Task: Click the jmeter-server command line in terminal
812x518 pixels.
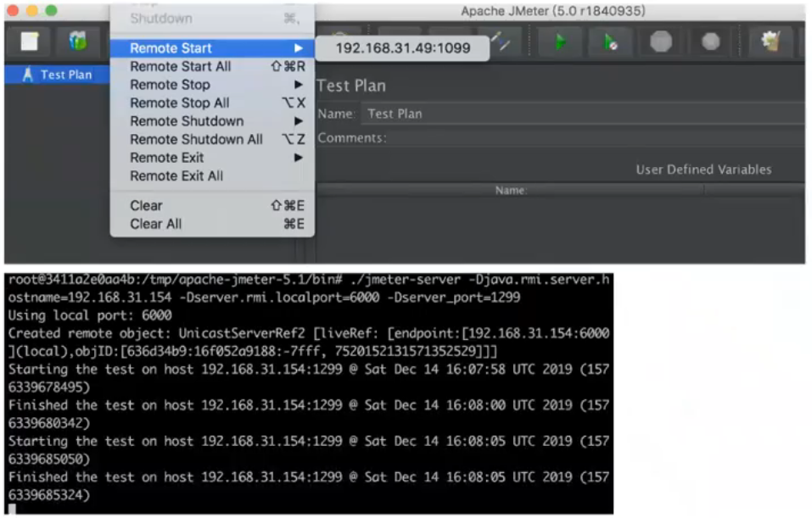Action: click(309, 288)
